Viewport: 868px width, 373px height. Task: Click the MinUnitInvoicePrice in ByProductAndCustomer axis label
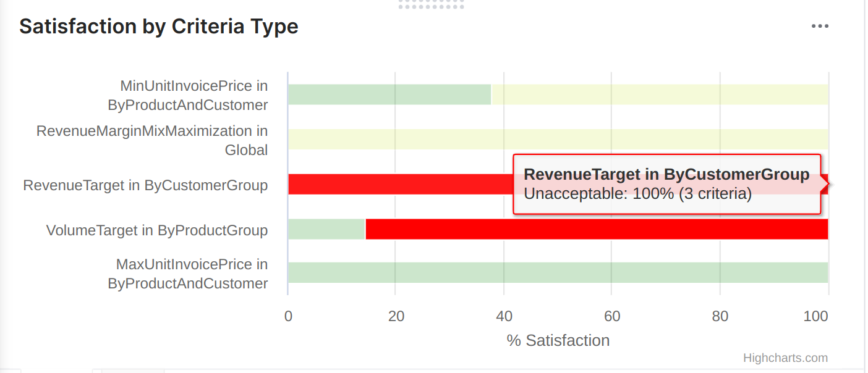click(188, 95)
